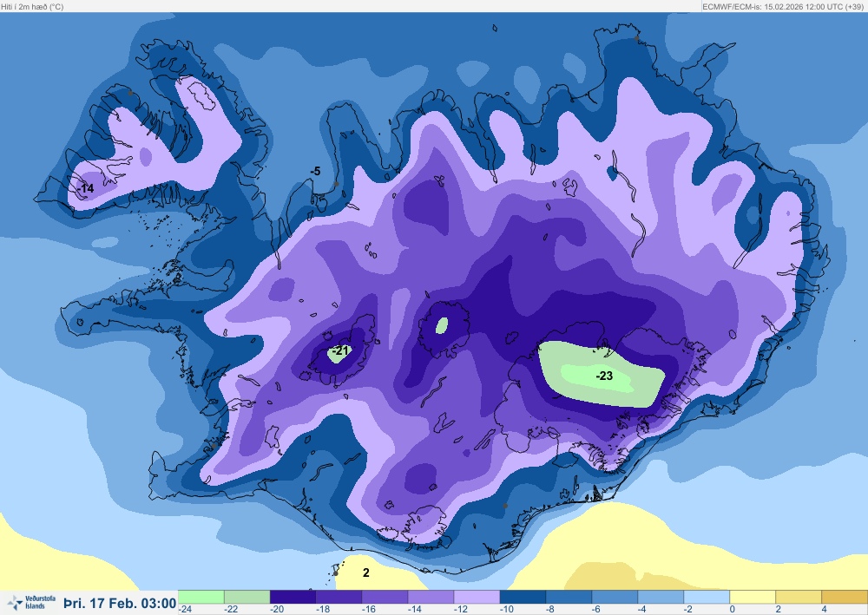Pick the -14 to -12 lavender legend swatch
The width and height of the screenshot is (868, 615).
click(431, 597)
